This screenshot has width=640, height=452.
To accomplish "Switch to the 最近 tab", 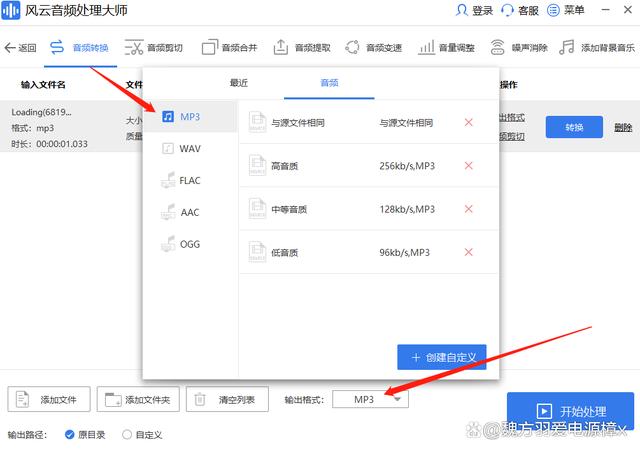I will (239, 83).
